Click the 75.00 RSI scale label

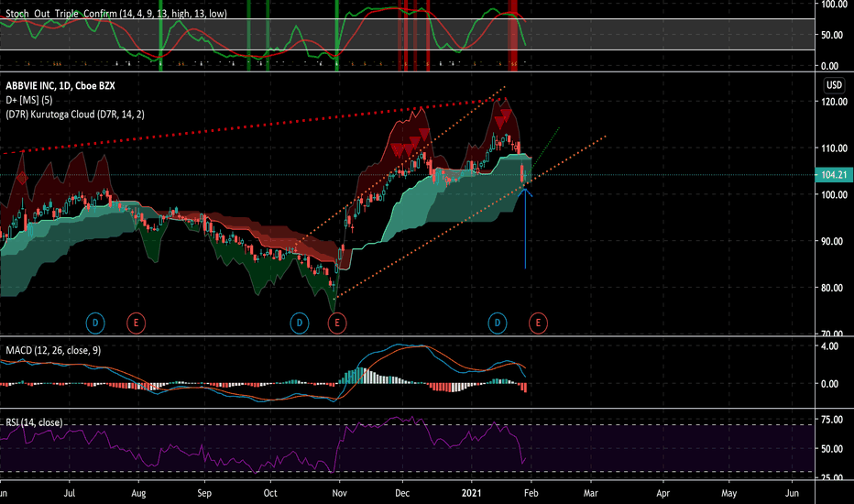coord(832,420)
